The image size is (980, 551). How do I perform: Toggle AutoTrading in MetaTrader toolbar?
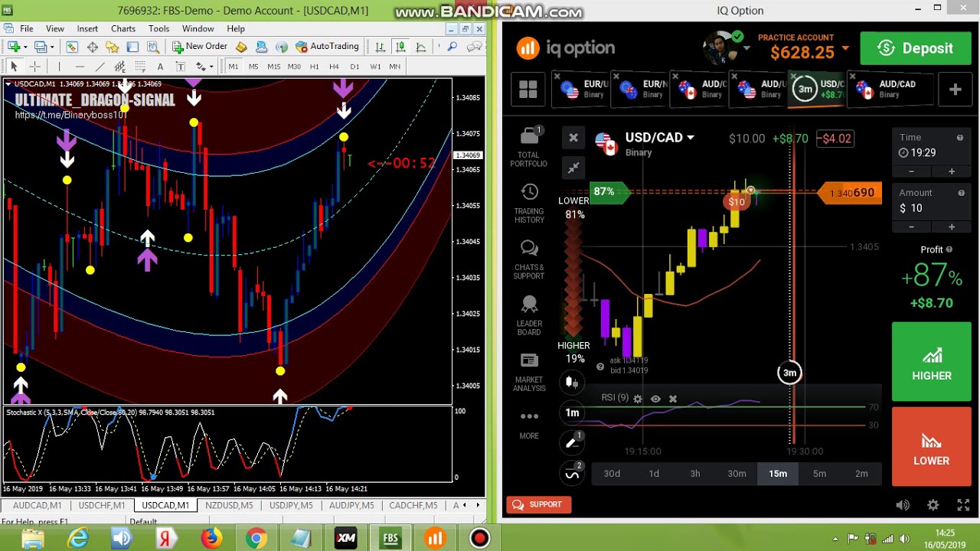click(327, 47)
